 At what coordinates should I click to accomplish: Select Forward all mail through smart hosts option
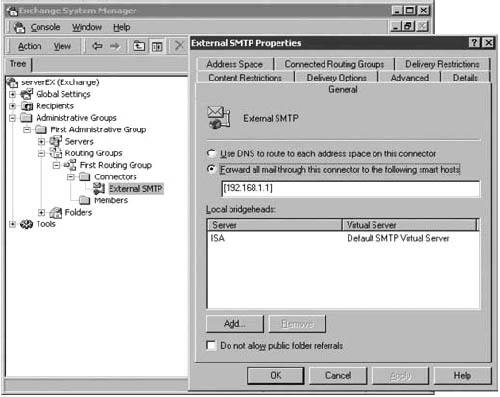tap(211, 169)
